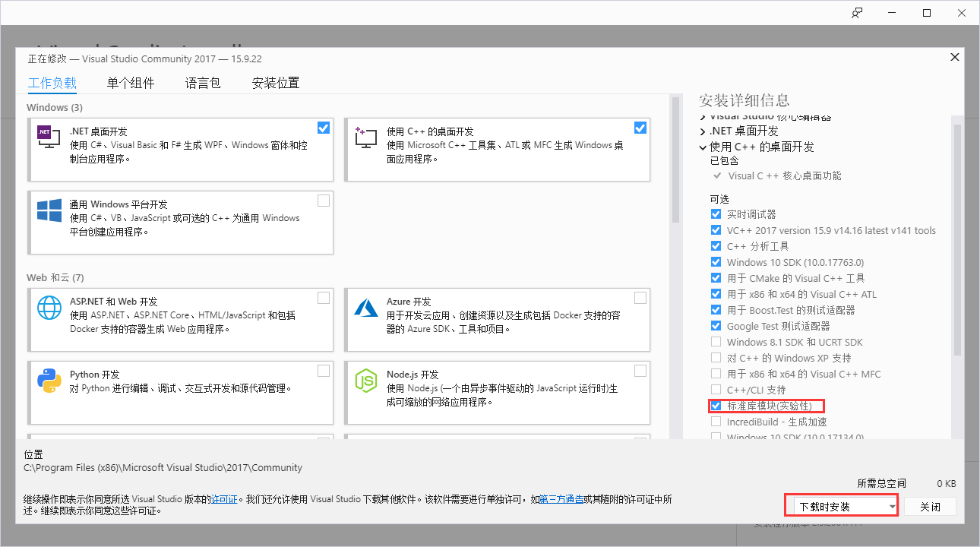Click the 可选 section label
The width and height of the screenshot is (980, 547).
719,199
